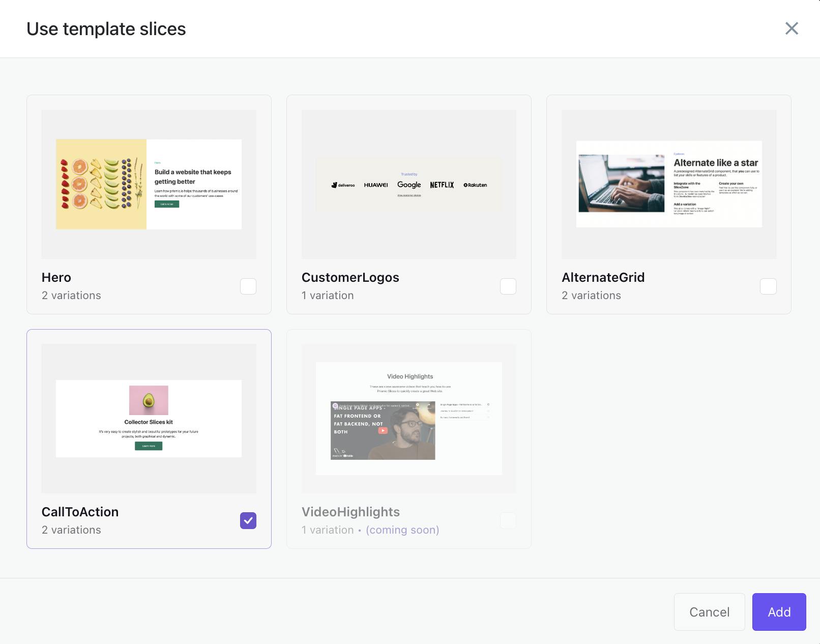Image resolution: width=820 pixels, height=644 pixels.
Task: Click the "(coming soon)" label
Action: point(402,530)
